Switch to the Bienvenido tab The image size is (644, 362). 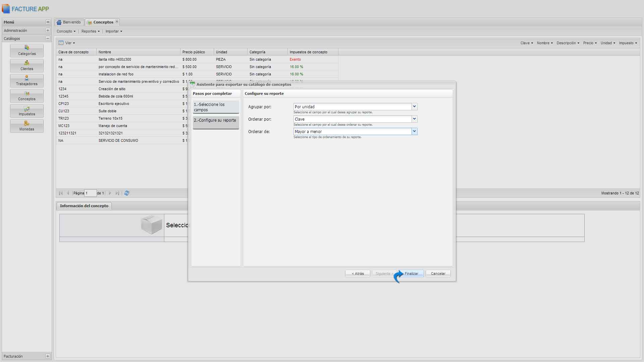click(x=69, y=22)
